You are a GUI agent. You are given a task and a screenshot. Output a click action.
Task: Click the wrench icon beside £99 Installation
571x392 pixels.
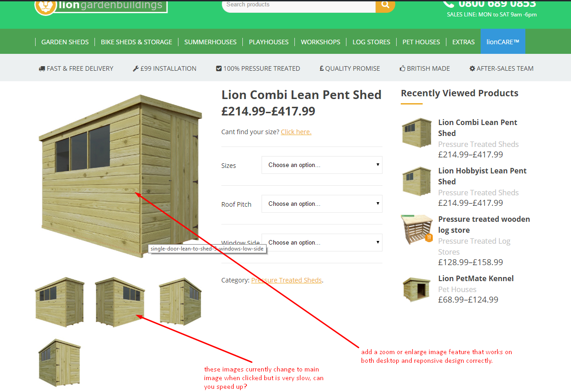[x=136, y=68]
